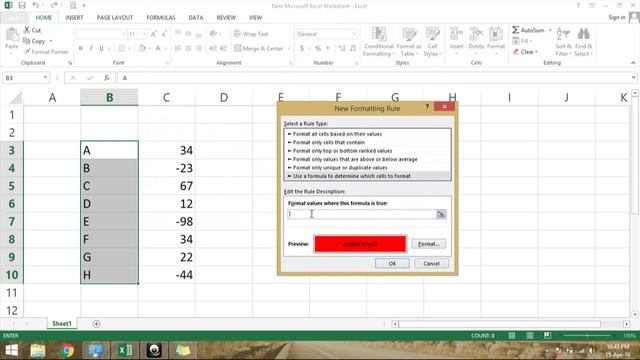Click the Copy icon

[27, 41]
